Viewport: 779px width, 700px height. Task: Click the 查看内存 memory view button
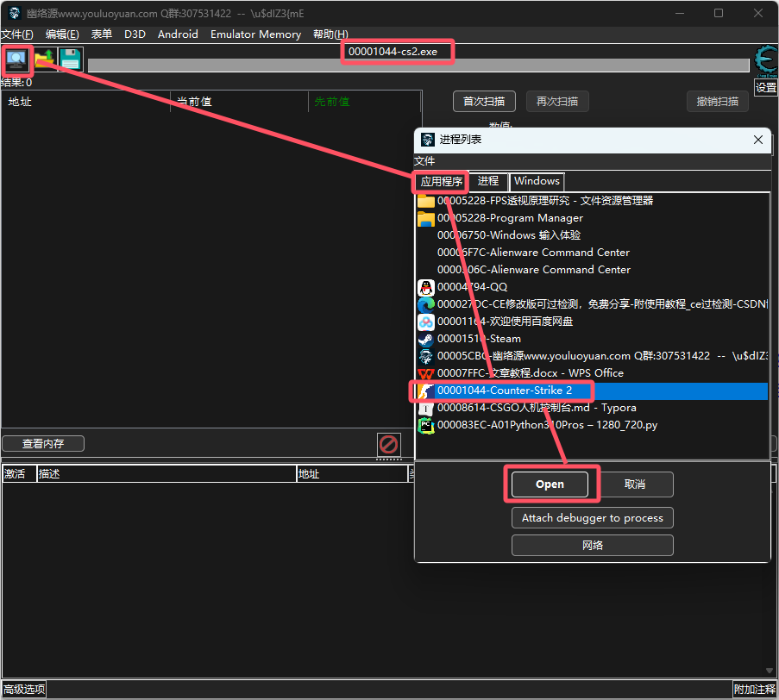click(x=43, y=444)
